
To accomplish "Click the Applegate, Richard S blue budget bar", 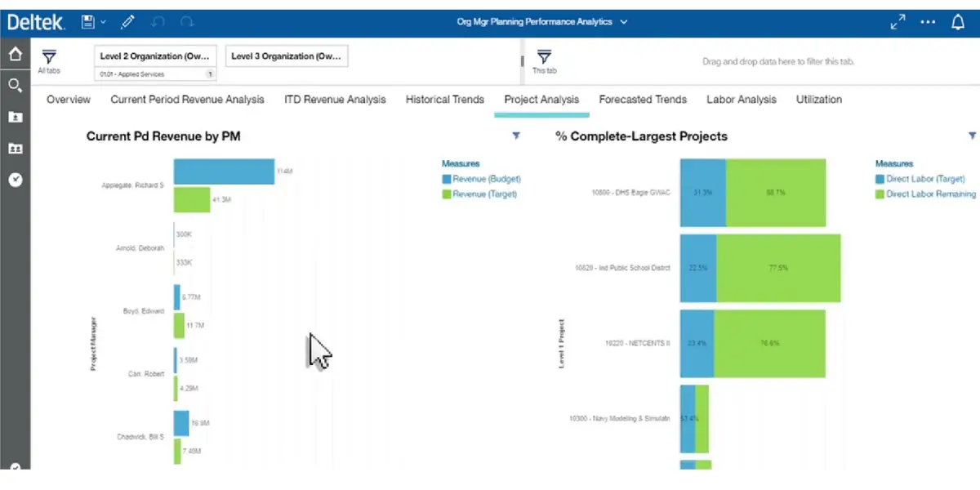I will 224,171.
